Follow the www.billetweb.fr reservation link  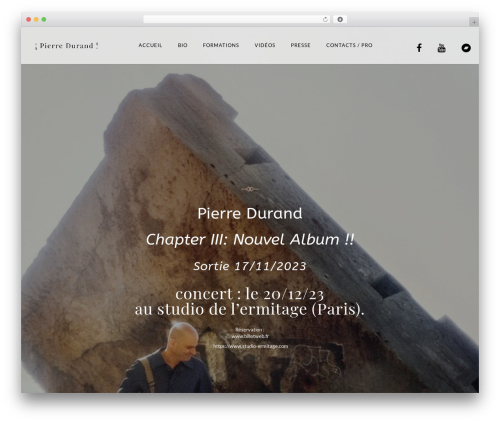(250, 336)
